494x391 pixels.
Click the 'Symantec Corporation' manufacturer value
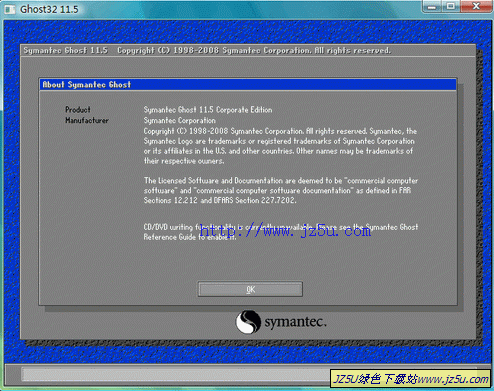pos(179,120)
